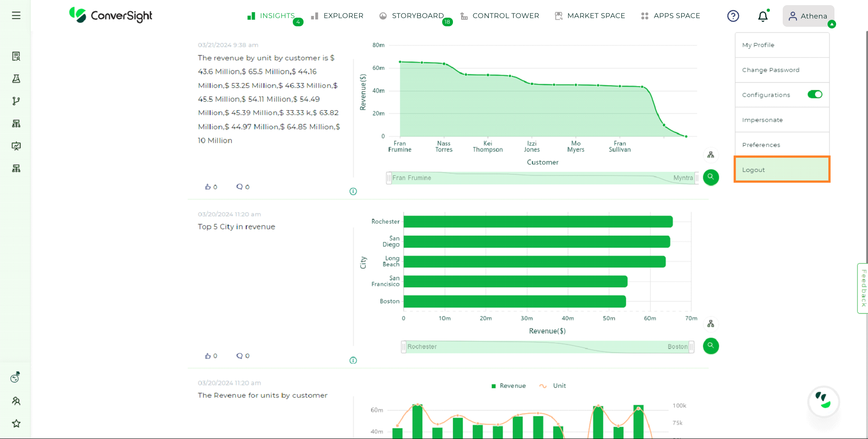The height and width of the screenshot is (439, 868).
Task: Open the help question mark icon
Action: point(733,16)
